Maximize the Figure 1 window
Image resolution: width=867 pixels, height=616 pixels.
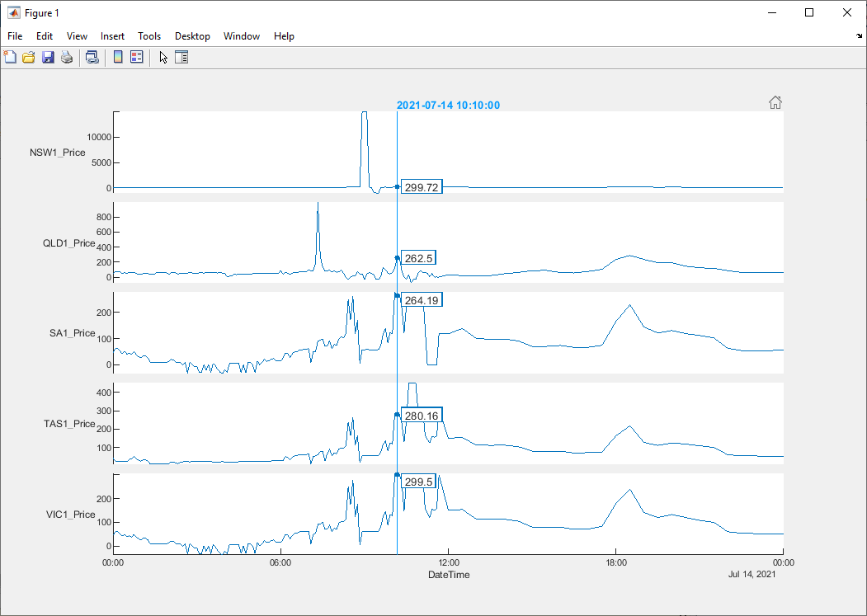point(809,12)
